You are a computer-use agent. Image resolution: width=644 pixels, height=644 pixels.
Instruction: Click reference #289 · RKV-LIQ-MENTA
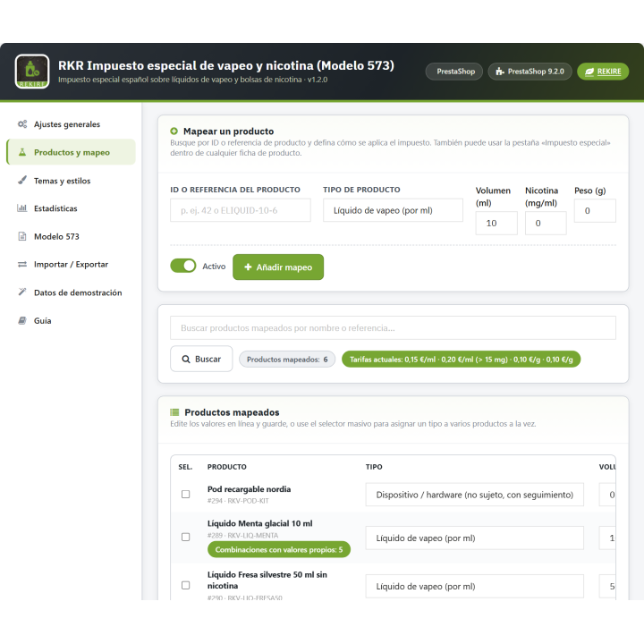tap(242, 535)
